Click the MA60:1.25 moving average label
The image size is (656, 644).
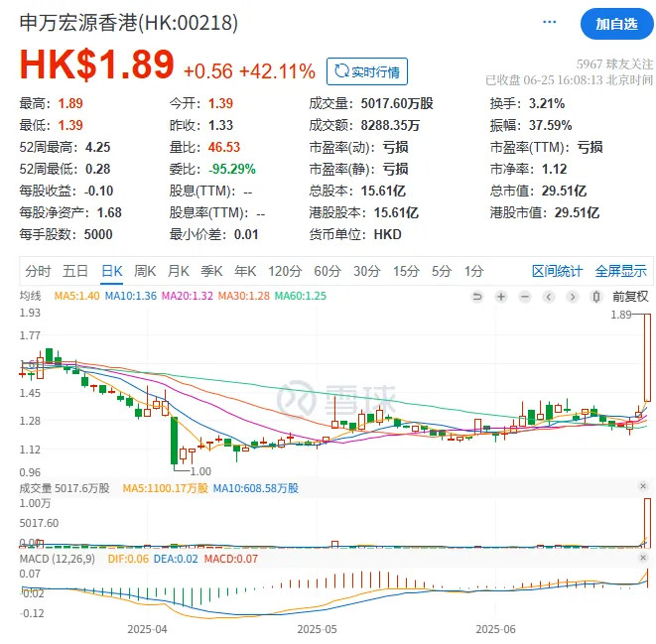pos(301,296)
